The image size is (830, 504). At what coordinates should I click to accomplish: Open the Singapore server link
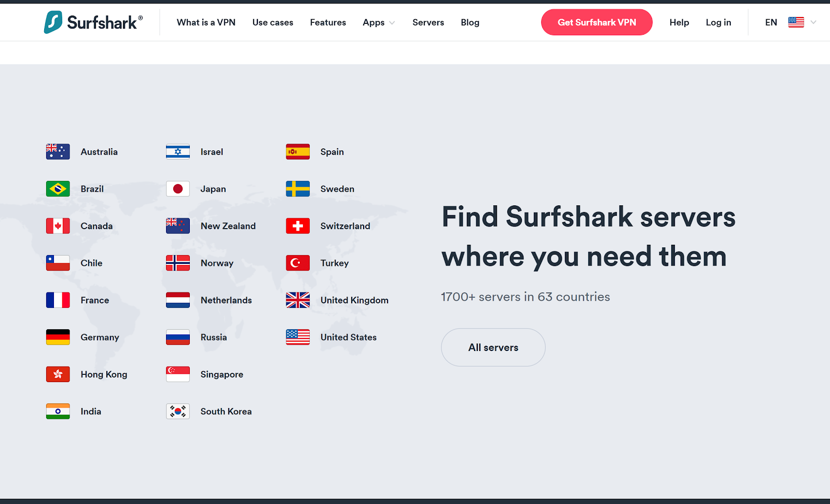tap(222, 374)
